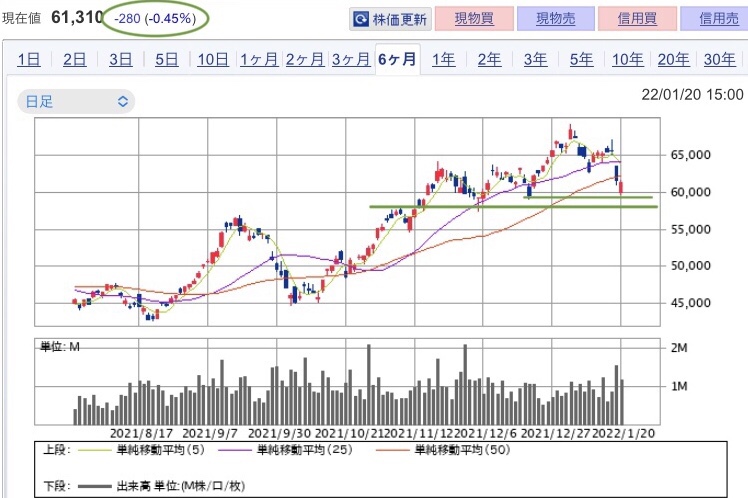Switch chart range to 2ヶ月
Viewport: 748px width, 498px height.
[x=305, y=60]
